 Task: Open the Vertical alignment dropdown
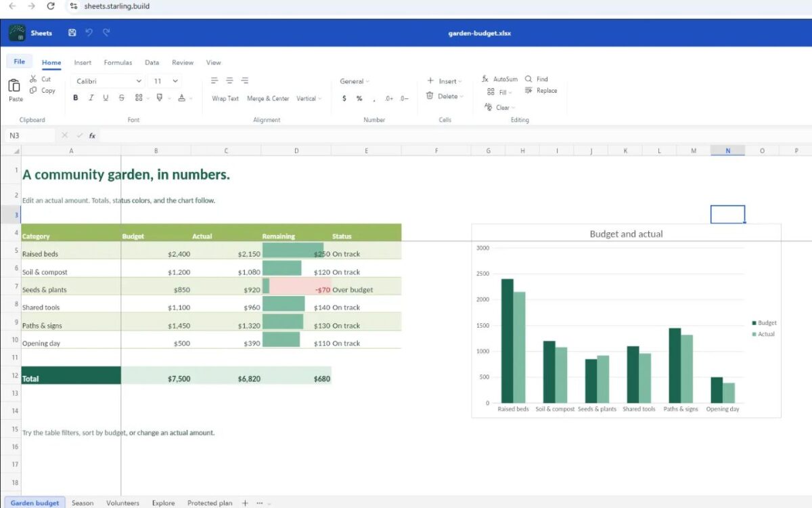pyautogui.click(x=309, y=99)
